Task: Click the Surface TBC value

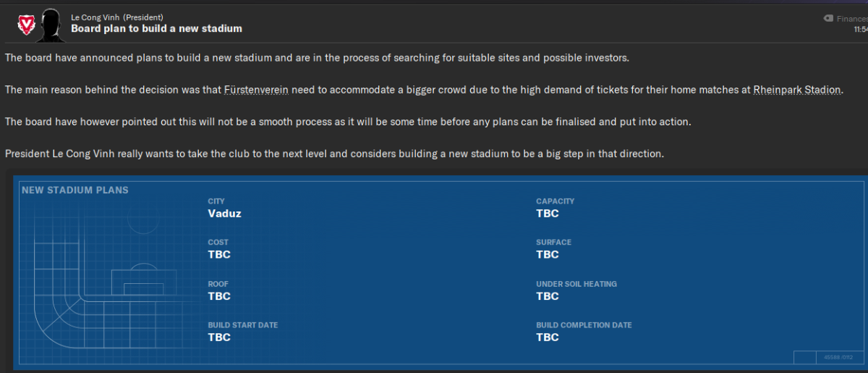Action: coord(548,255)
